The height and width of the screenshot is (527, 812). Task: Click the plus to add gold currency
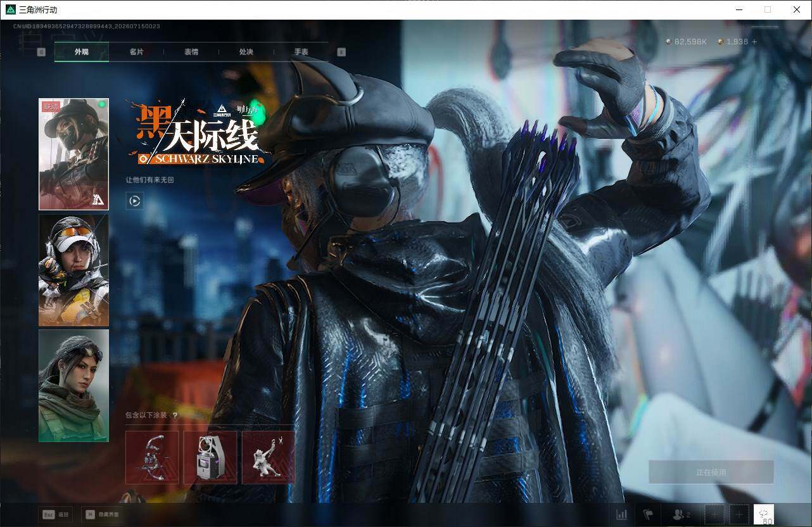click(x=754, y=42)
